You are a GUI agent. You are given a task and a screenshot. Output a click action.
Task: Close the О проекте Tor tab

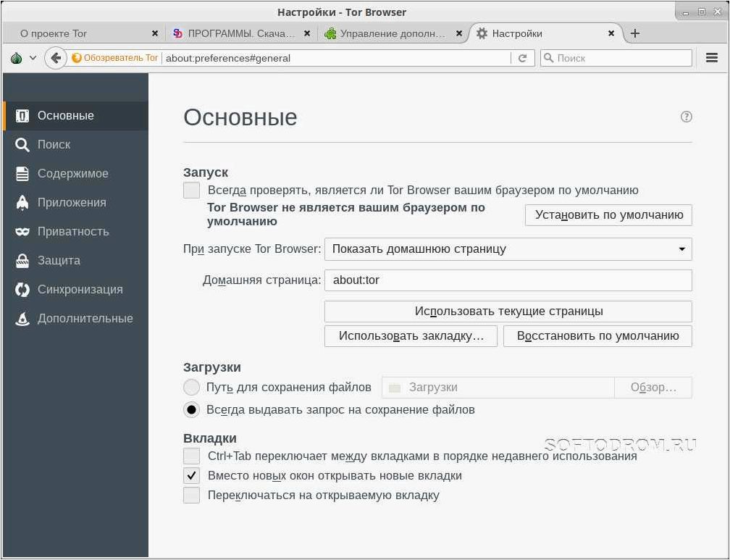click(155, 33)
